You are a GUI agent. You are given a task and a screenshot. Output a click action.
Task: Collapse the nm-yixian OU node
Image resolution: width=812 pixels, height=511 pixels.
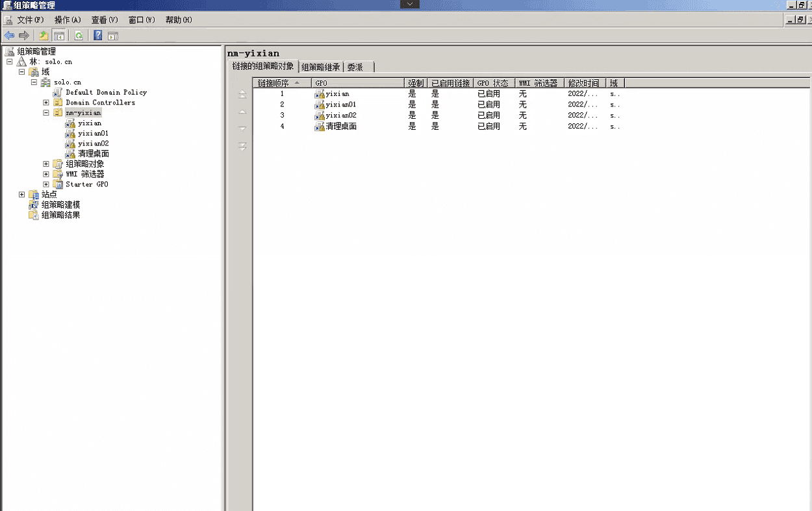[46, 113]
